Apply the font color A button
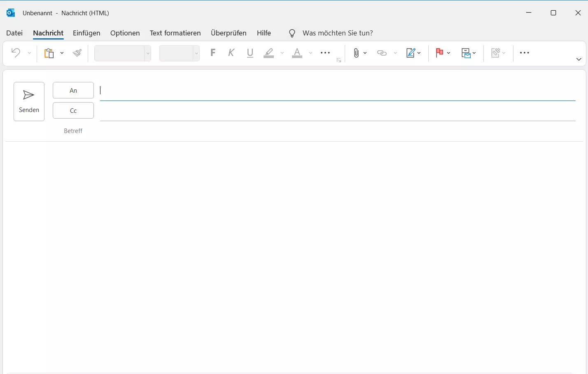Screen dimensions: 588x374 pos(297,53)
